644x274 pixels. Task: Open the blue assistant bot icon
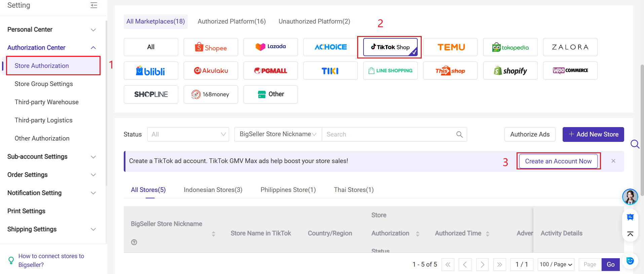(x=630, y=261)
